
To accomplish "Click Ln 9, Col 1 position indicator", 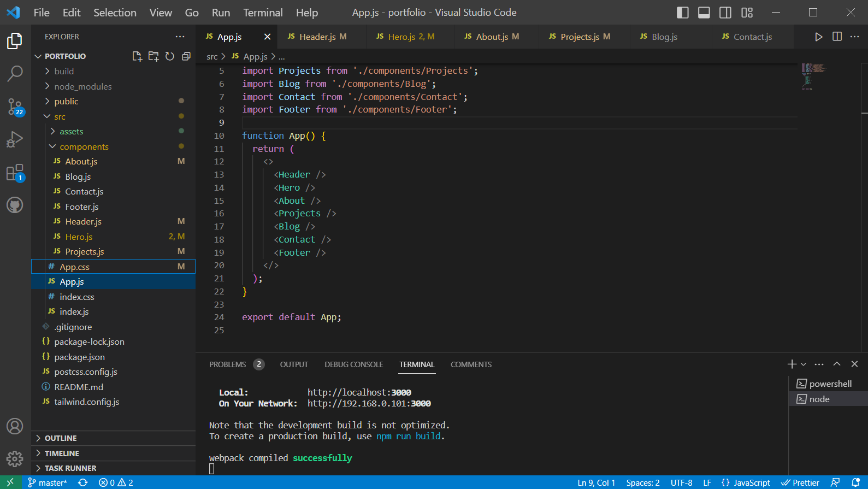I will pyautogui.click(x=596, y=482).
